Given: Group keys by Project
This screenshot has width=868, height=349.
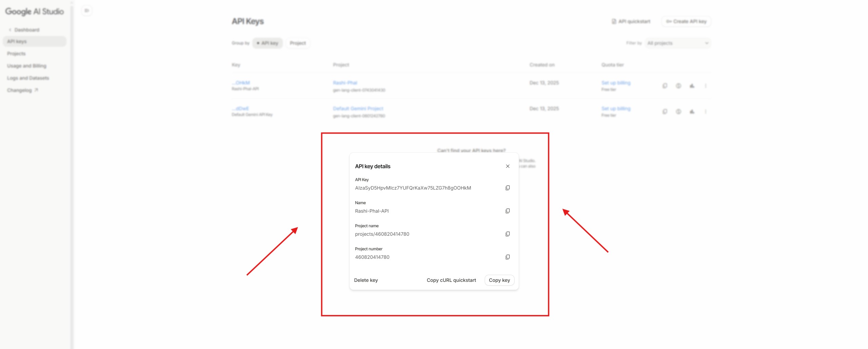Looking at the screenshot, I should coord(297,43).
